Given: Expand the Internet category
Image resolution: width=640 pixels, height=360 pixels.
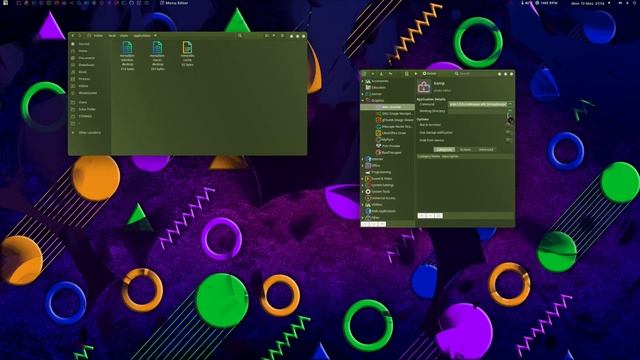Looking at the screenshot, I should tap(362, 159).
